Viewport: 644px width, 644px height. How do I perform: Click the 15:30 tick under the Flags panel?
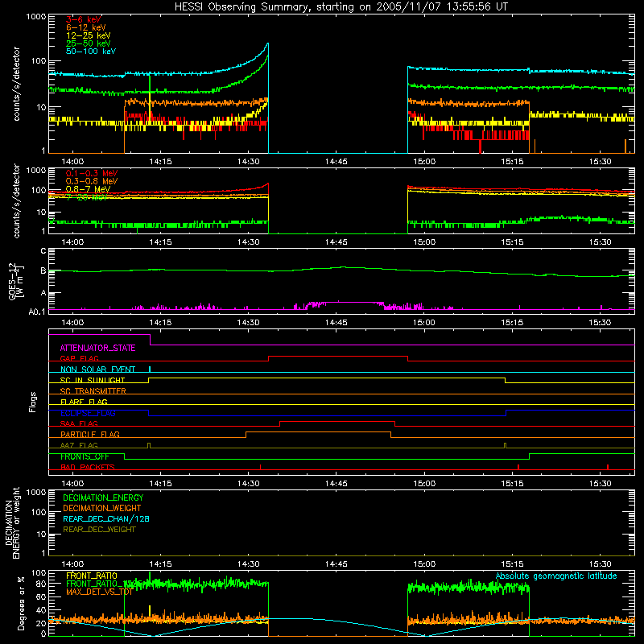point(600,484)
